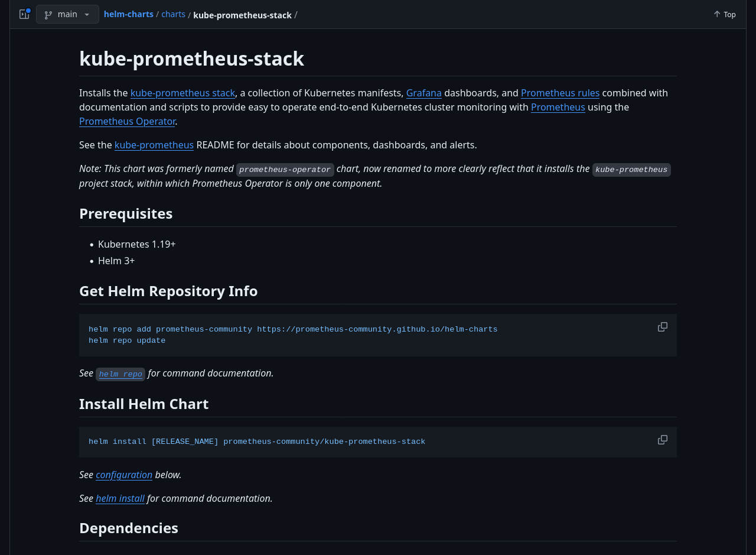Open helm install command documentation
Screen dimensions: 756x555
[120, 498]
